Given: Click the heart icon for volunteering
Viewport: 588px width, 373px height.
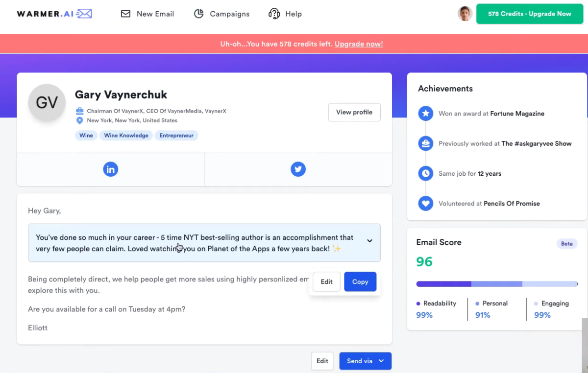Looking at the screenshot, I should click(426, 203).
